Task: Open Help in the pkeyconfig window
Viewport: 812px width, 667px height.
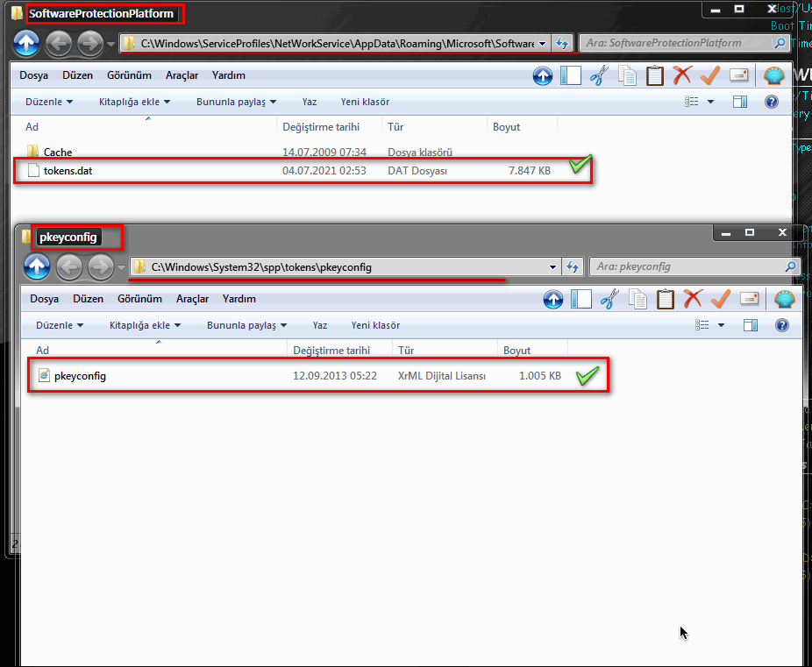Action: pyautogui.click(x=782, y=325)
